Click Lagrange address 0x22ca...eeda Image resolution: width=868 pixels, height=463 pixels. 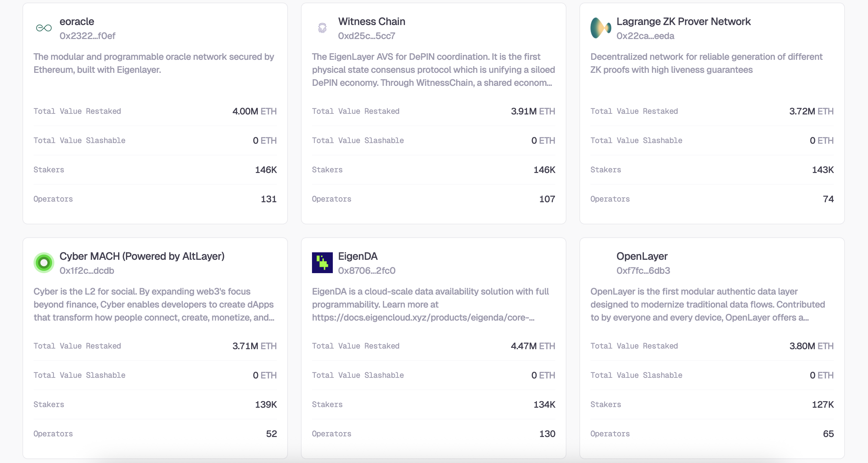(645, 36)
